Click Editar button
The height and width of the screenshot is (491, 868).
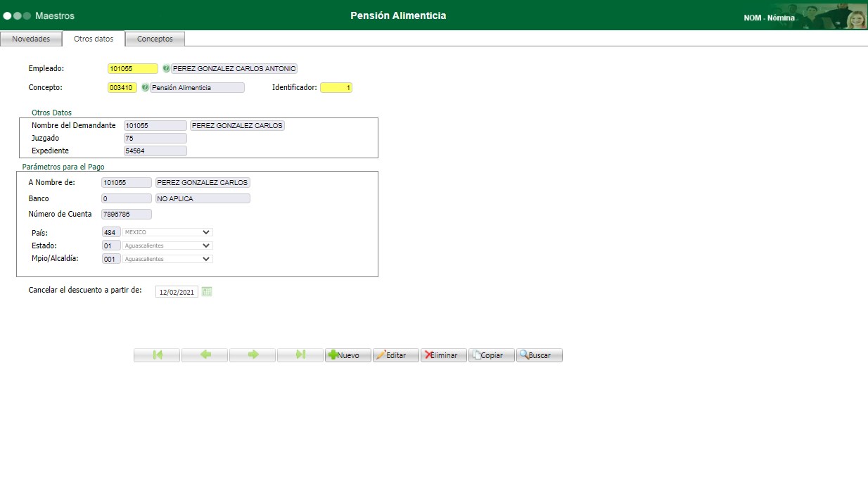[x=396, y=355]
